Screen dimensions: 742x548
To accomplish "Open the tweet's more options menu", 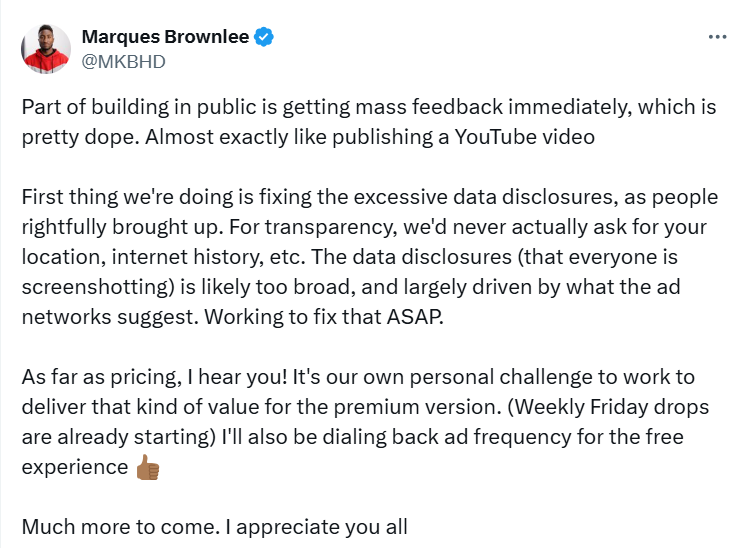I will [x=716, y=37].
